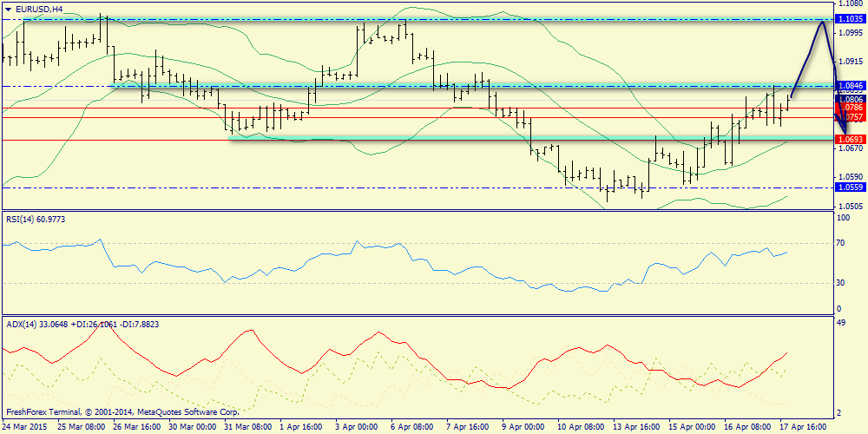This screenshot has width=868, height=434.
Task: Click the 1.0915 price scale value
Action: pyautogui.click(x=852, y=62)
